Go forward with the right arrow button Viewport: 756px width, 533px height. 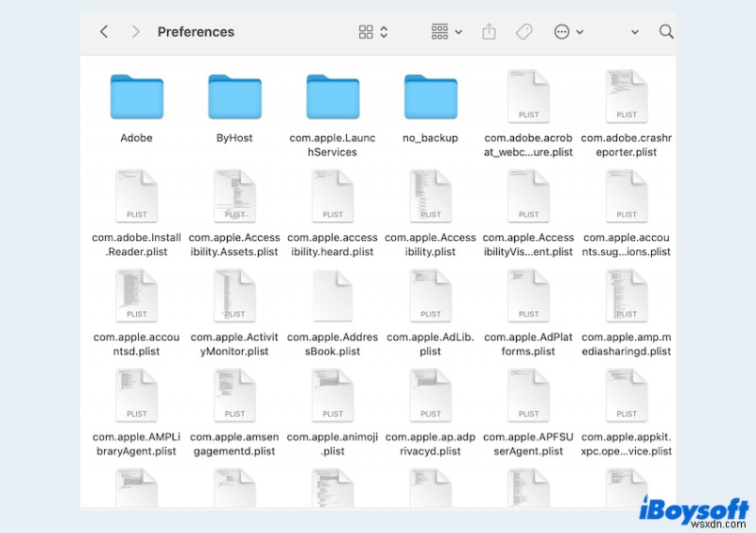(x=136, y=32)
